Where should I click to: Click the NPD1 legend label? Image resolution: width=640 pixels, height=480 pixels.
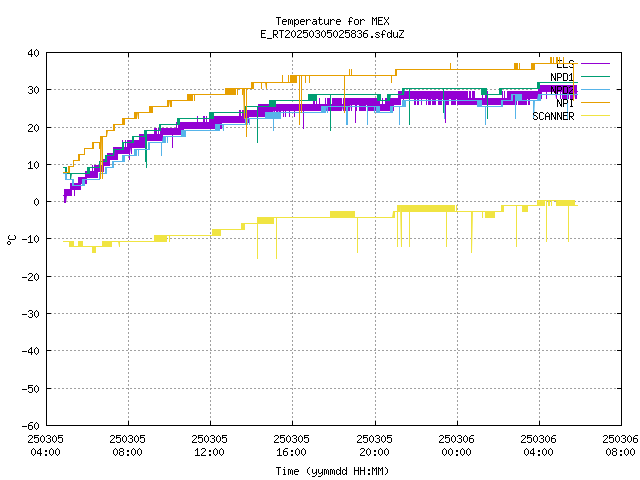point(562,77)
